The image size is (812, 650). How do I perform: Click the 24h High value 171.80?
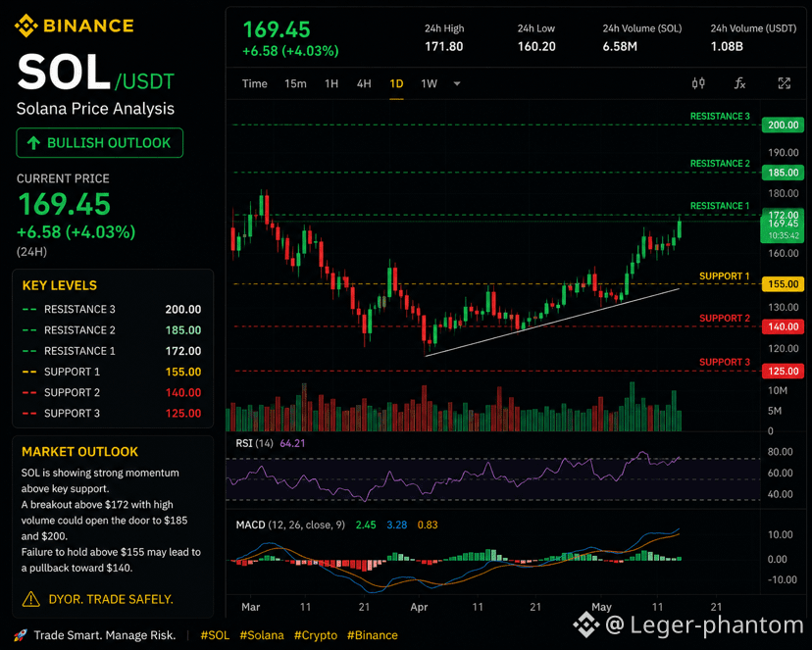pos(444,47)
